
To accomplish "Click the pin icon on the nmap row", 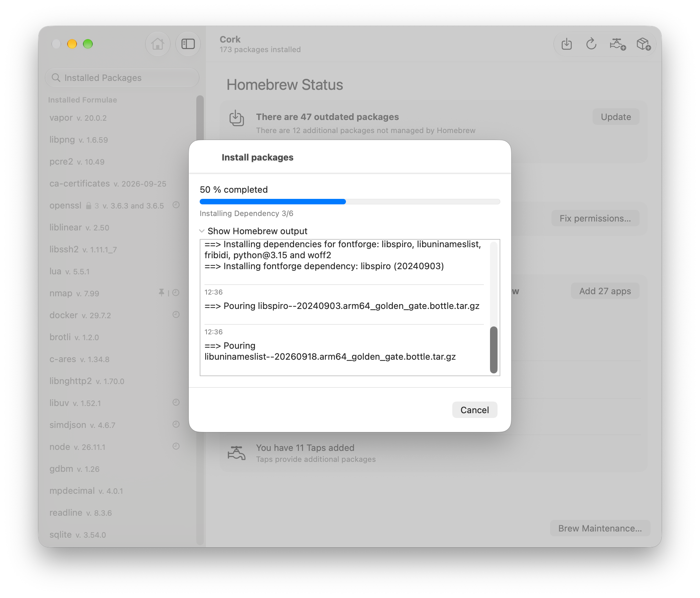I will pos(161,292).
